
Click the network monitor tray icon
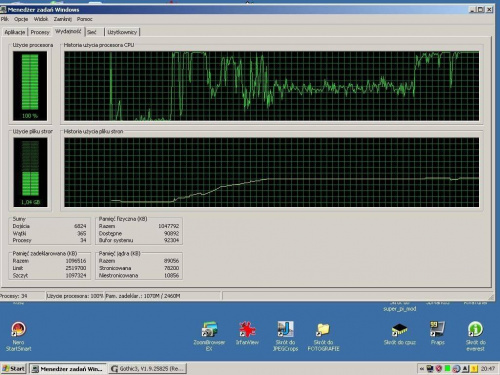click(x=430, y=369)
